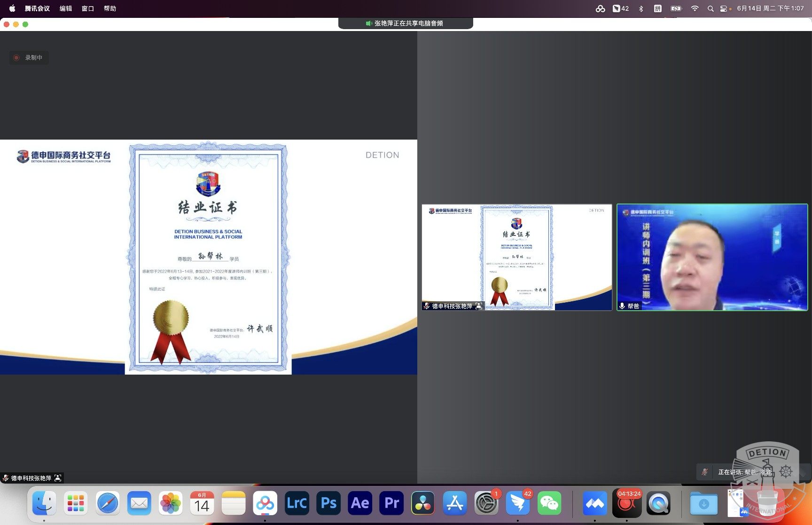Click the 德申科技张艳萍 name tag at bottom left

pos(31,478)
